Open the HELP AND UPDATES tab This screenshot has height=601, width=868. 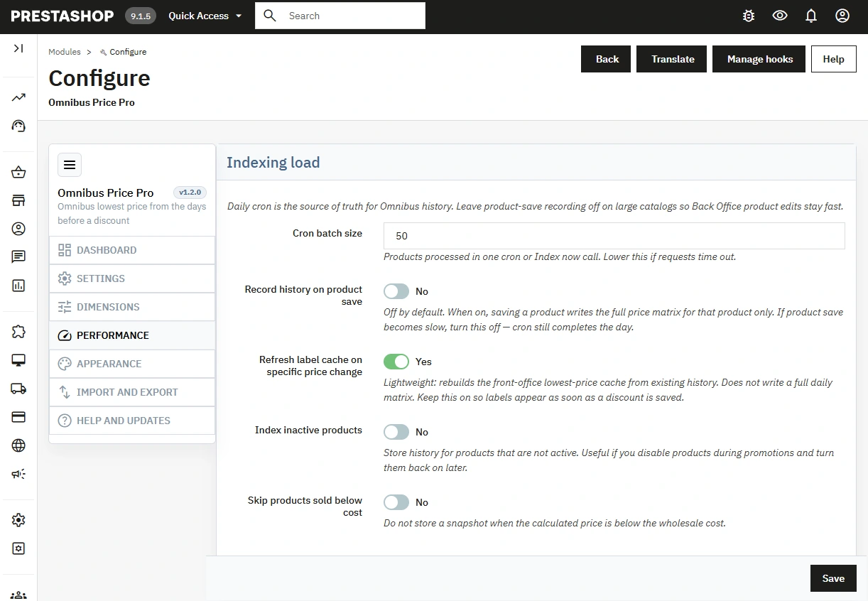[132, 421]
